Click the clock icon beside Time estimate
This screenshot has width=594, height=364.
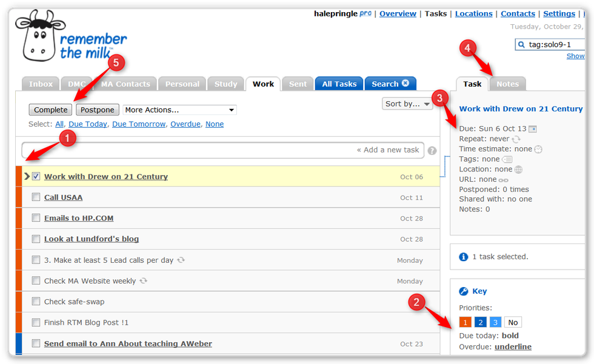click(538, 149)
